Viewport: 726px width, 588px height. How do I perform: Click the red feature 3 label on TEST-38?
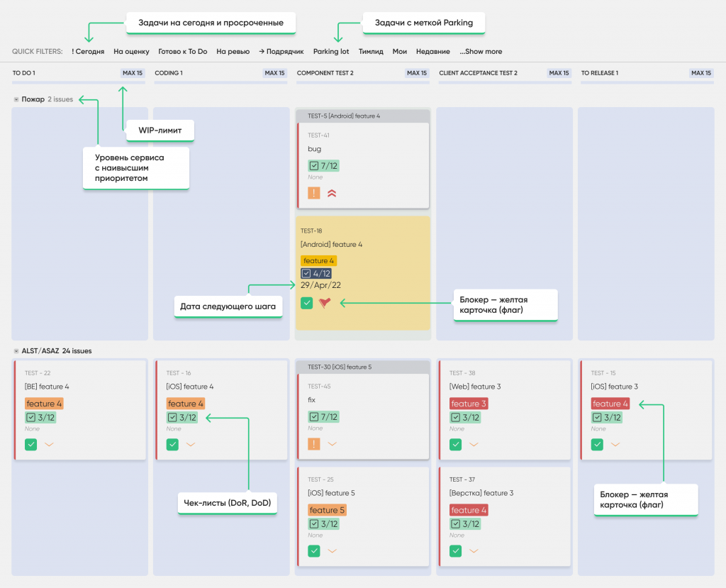coord(469,404)
